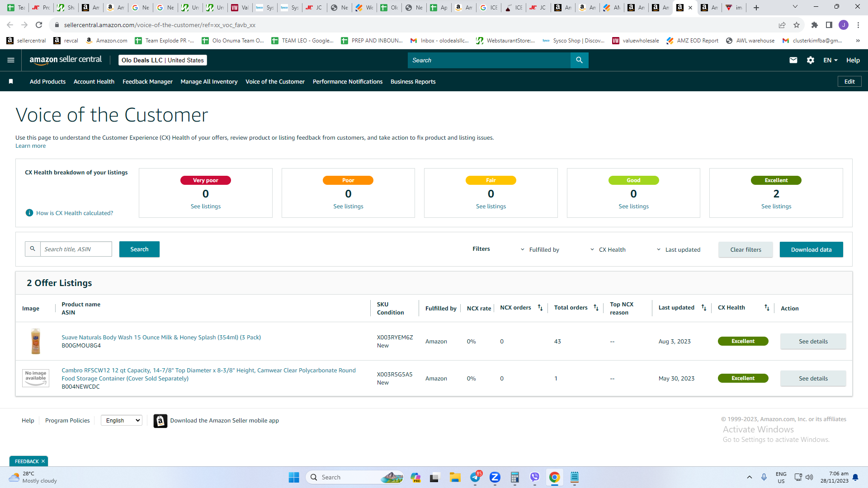Open the Help link in the header

pyautogui.click(x=853, y=60)
